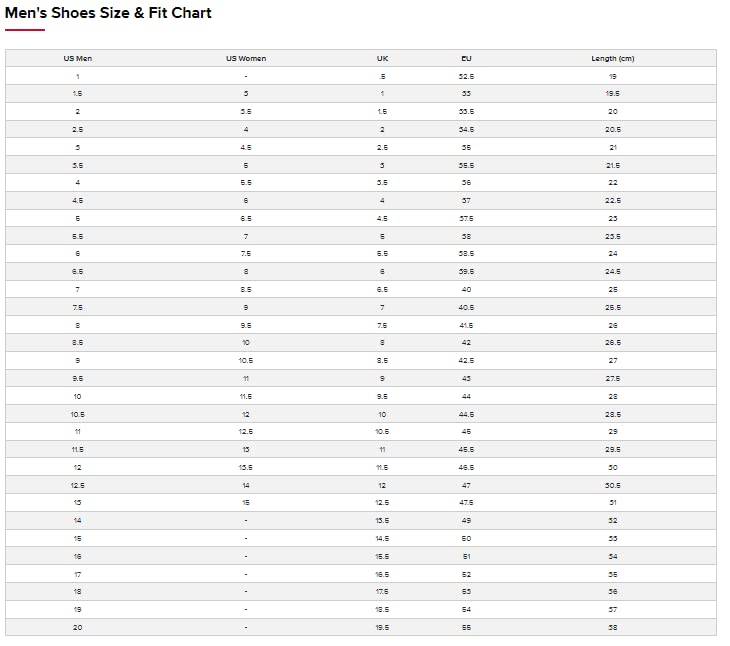Click the EU column header
730x646 pixels.
(x=466, y=59)
